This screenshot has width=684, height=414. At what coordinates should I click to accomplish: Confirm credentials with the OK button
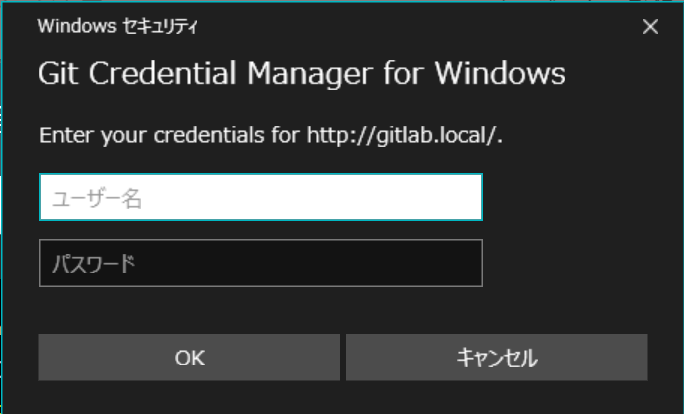189,357
